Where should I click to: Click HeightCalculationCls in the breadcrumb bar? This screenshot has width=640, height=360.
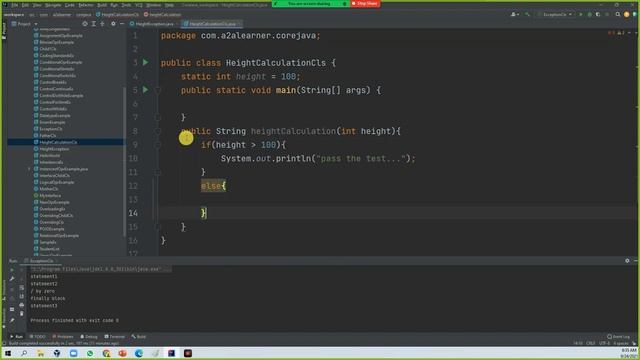(118, 15)
